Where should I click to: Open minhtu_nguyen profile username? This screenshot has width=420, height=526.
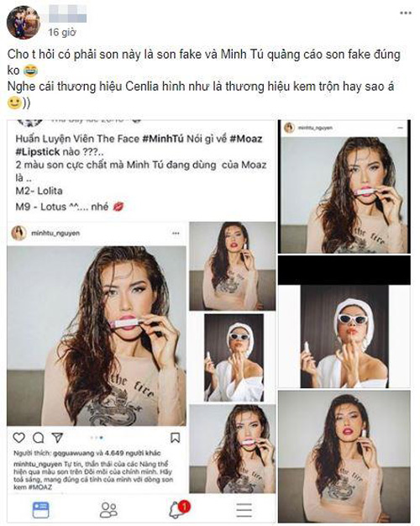pos(55,233)
